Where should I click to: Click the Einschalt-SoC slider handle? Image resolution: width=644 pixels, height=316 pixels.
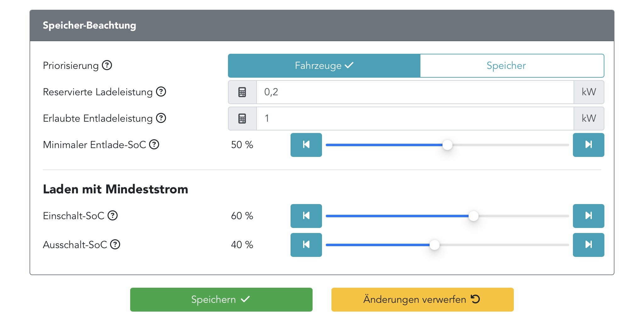click(473, 216)
